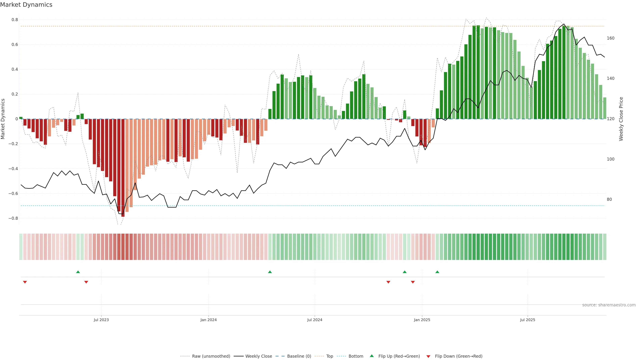Click the last red flip-down marker

tap(413, 282)
